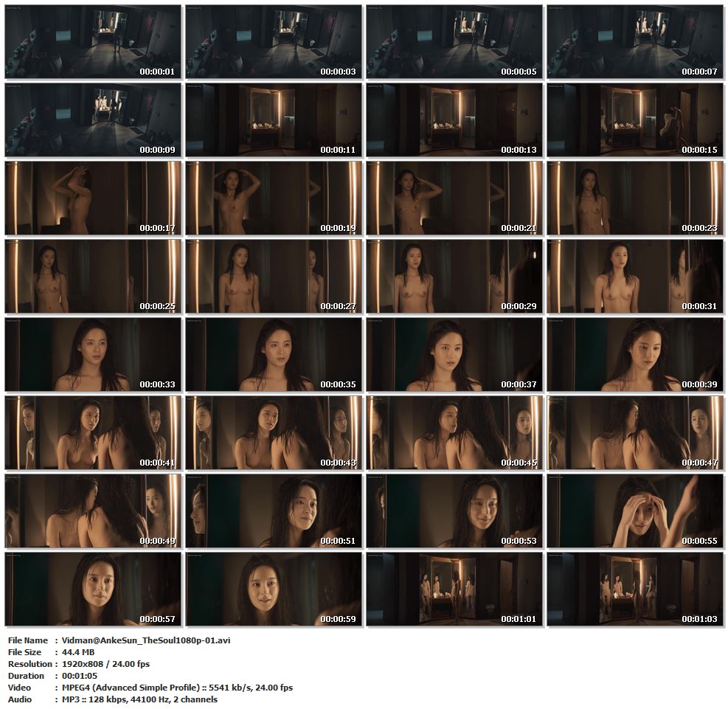Select the frame stamped 00:00:13

click(x=454, y=120)
